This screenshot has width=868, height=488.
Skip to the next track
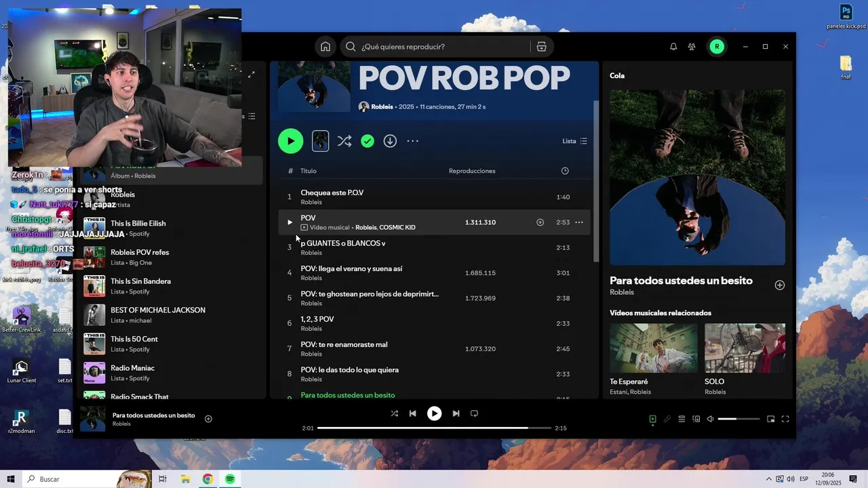coord(456,413)
